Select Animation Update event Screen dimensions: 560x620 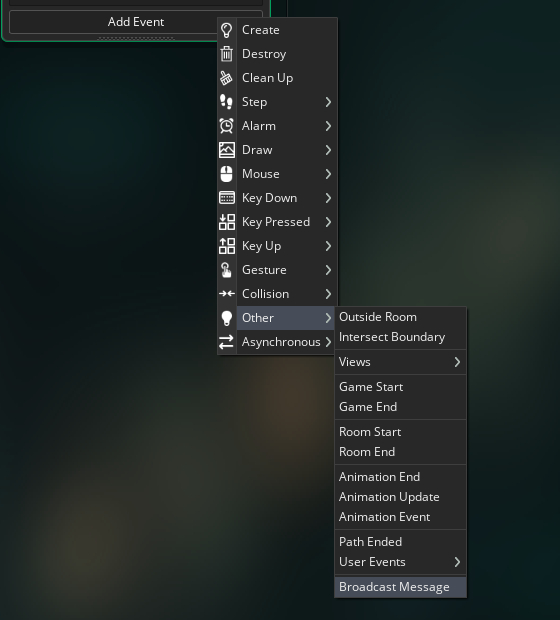coord(400,497)
